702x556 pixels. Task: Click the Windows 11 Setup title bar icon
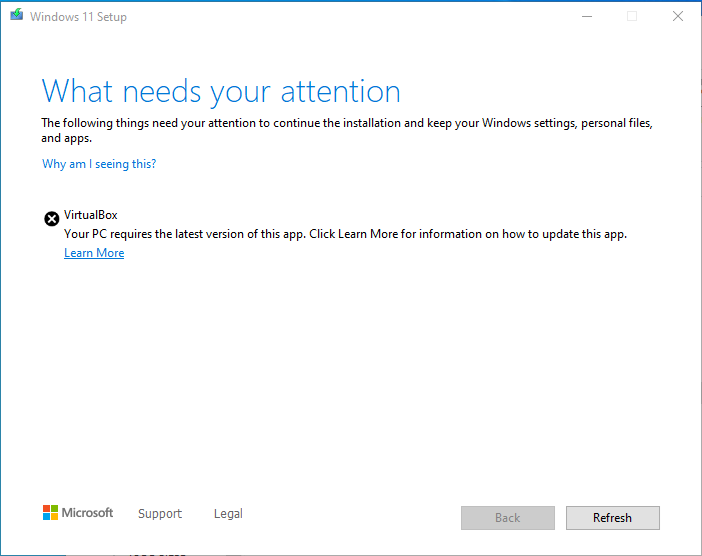[x=17, y=15]
